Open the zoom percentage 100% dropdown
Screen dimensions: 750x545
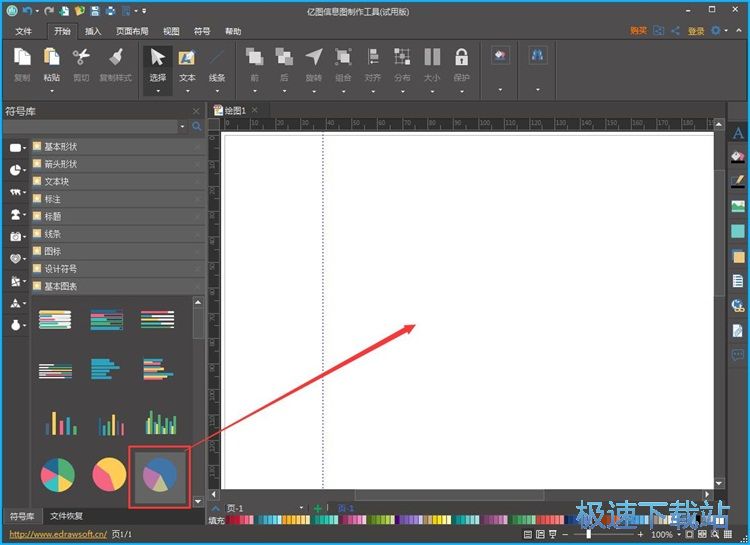click(x=678, y=535)
